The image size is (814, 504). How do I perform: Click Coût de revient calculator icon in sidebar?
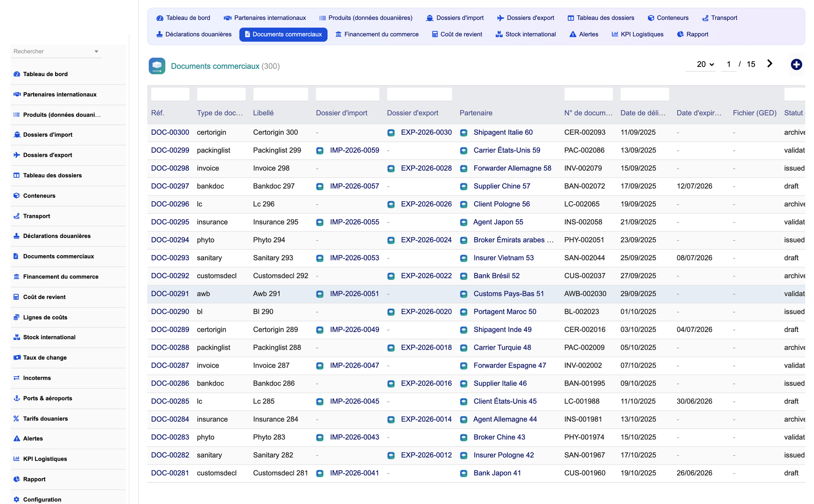17,297
